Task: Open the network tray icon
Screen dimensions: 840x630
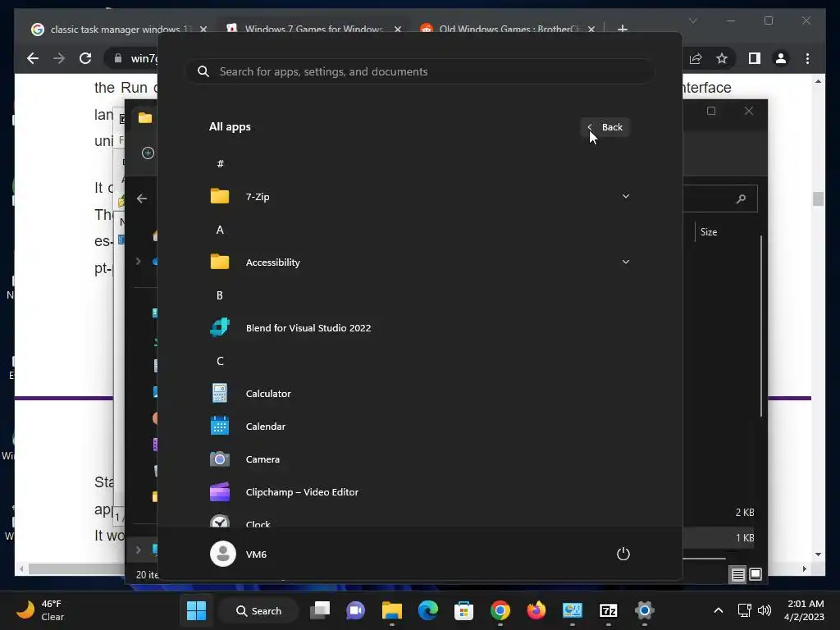Action: [x=744, y=610]
